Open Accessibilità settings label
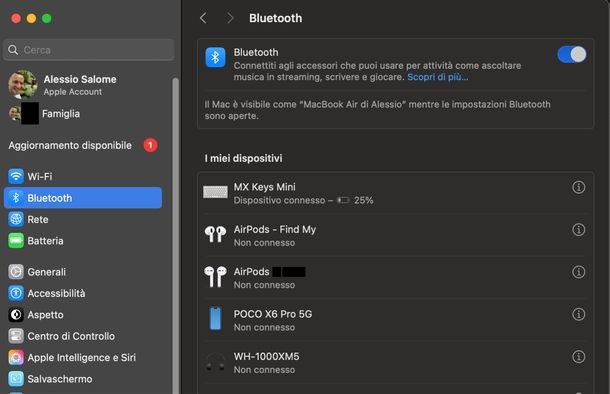The width and height of the screenshot is (610, 394). (x=56, y=293)
